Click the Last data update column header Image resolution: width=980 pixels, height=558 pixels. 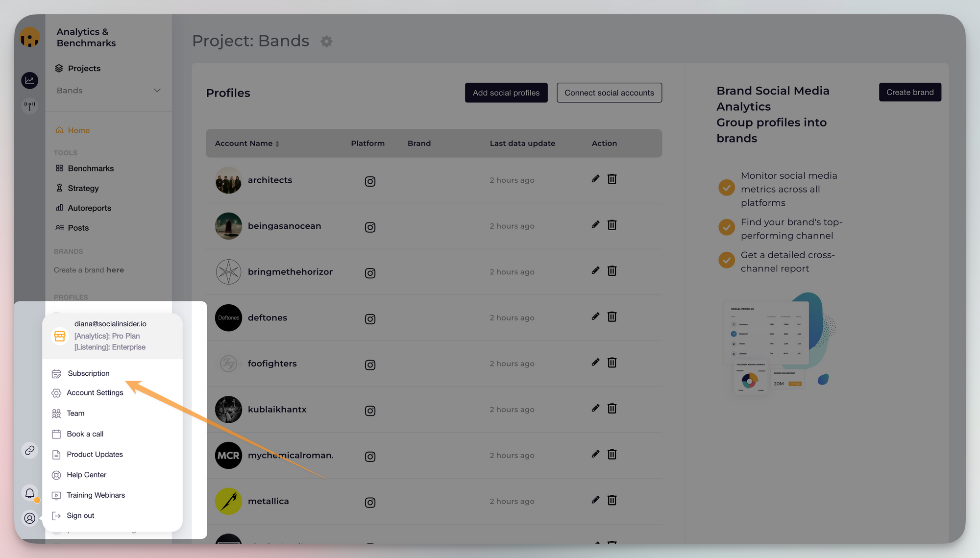point(522,144)
